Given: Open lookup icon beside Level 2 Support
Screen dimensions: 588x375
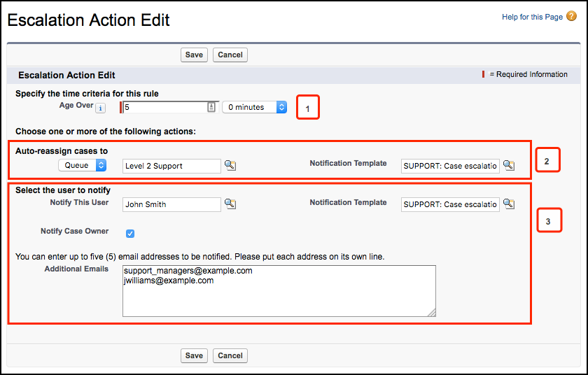Looking at the screenshot, I should point(230,165).
